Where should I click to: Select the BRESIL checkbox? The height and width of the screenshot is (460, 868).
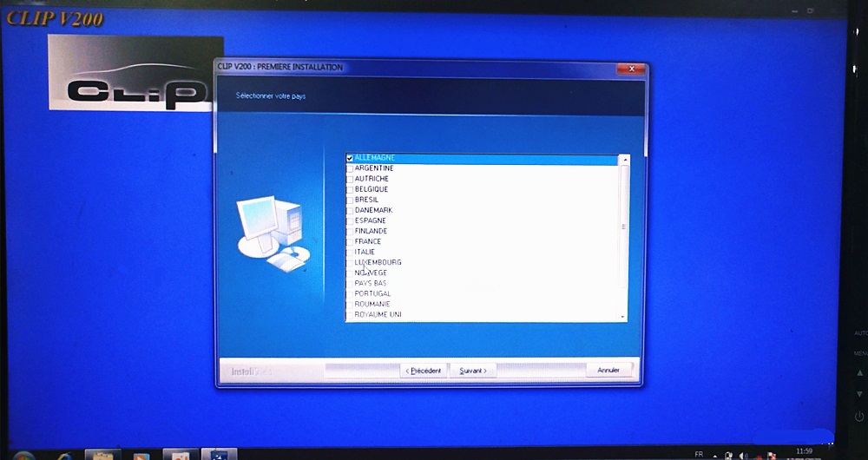coord(350,200)
